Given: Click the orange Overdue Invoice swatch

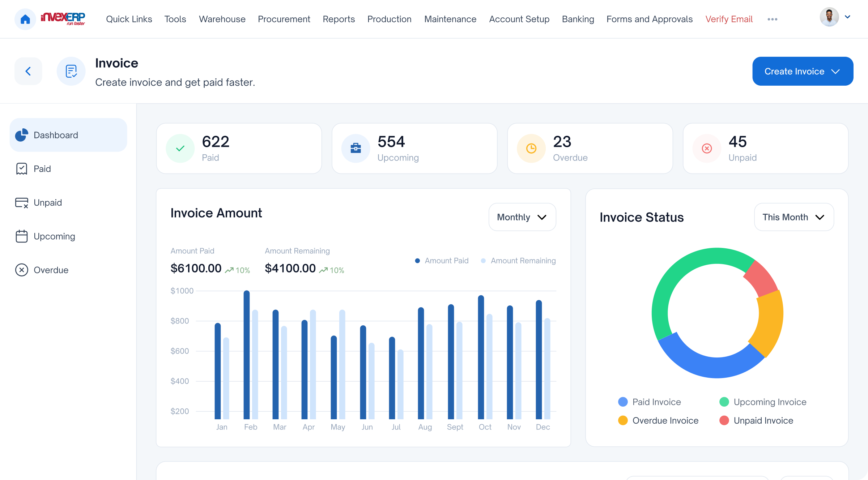Looking at the screenshot, I should tap(623, 421).
